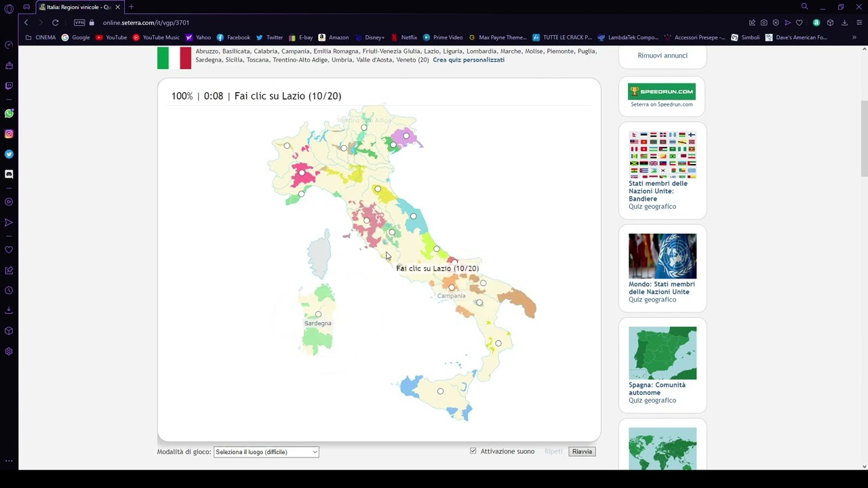This screenshot has height=488, width=868.
Task: Click the Twitter sidebar icon
Action: (x=9, y=154)
